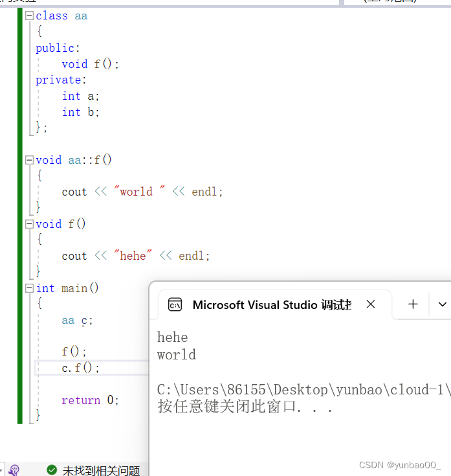Place cursor on the 'int a;' declaration

(x=81, y=96)
